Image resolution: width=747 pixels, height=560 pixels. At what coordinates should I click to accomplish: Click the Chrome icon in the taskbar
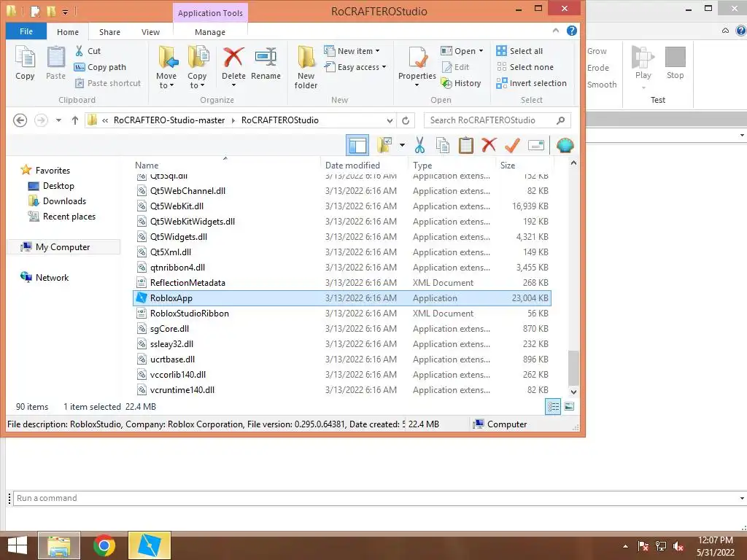click(x=104, y=545)
